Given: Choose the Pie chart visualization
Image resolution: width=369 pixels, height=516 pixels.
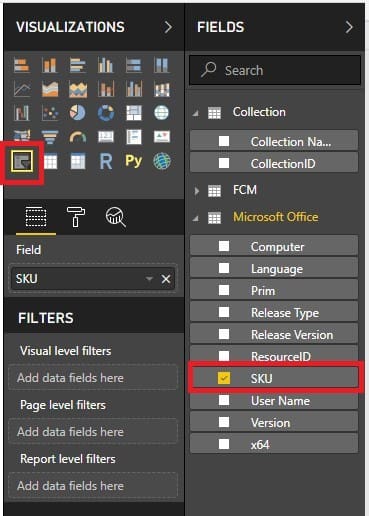Looking at the screenshot, I should (78, 113).
